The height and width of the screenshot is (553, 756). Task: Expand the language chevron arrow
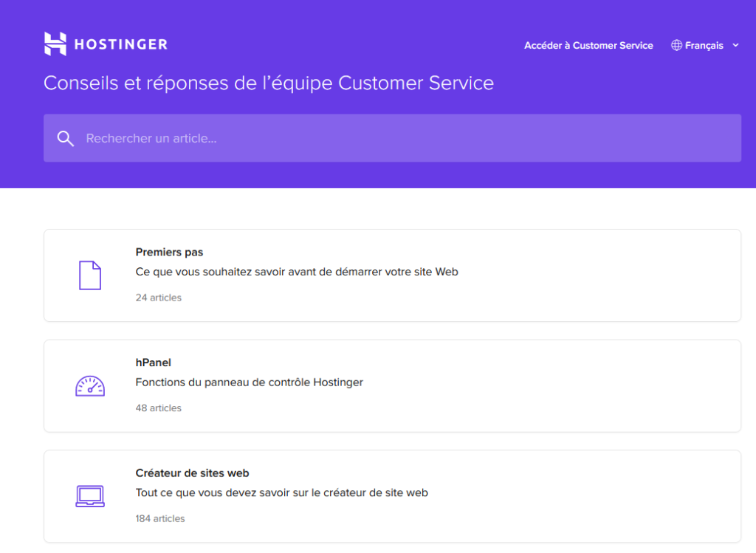(735, 45)
